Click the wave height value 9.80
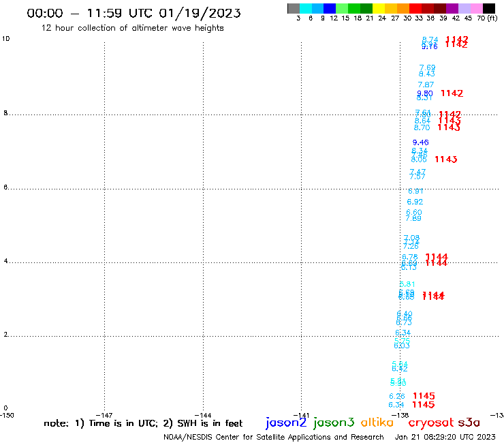This screenshot has height=443, width=504. [425, 93]
